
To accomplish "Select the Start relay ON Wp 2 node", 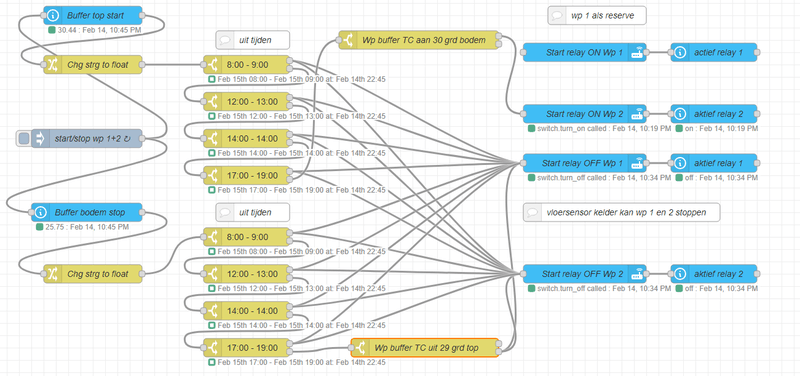I will click(x=585, y=114).
